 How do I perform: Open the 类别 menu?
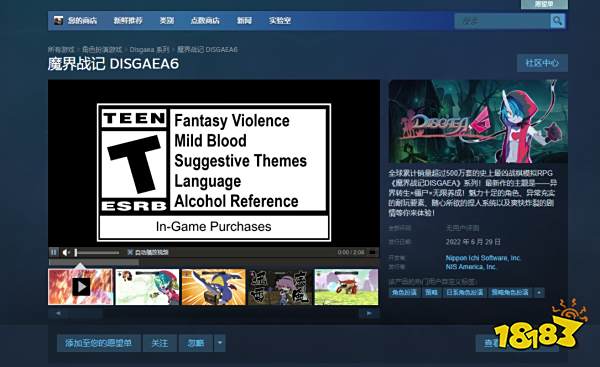coord(167,20)
